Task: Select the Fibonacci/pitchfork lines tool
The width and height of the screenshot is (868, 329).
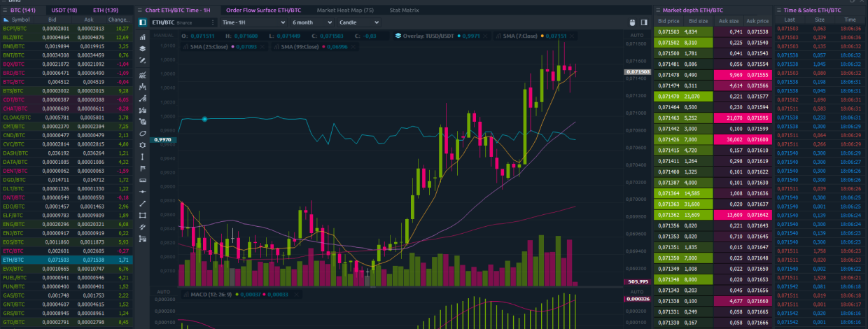Action: coord(143,227)
